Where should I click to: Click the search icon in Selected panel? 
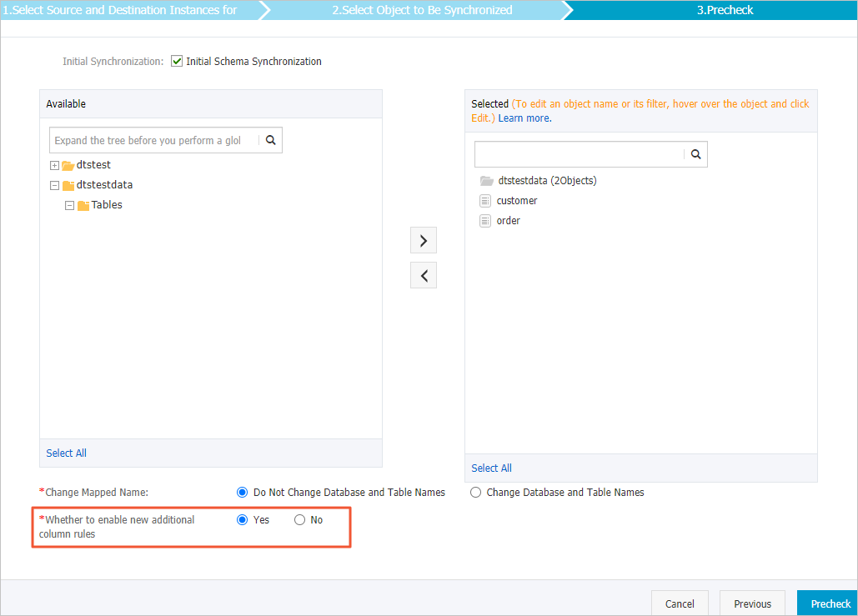(695, 154)
